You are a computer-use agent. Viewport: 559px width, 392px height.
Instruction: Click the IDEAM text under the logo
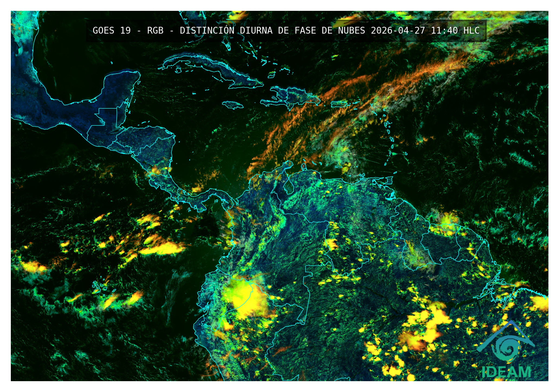[x=506, y=372]
